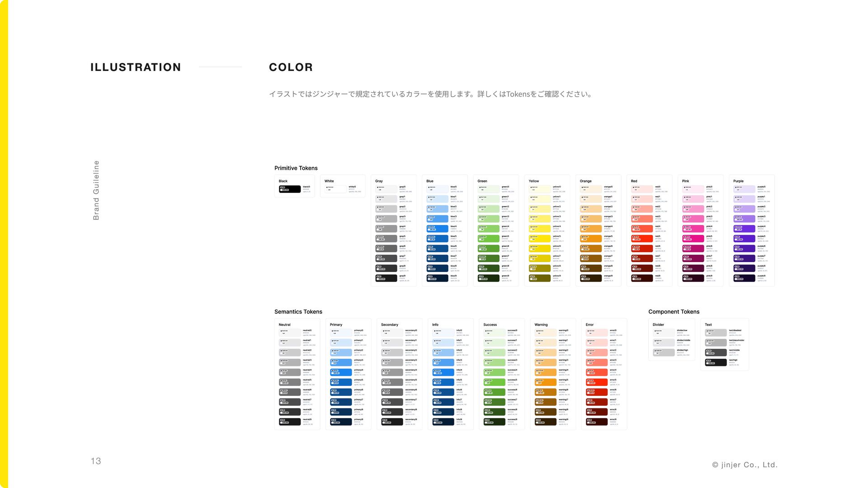Image resolution: width=868 pixels, height=488 pixels.
Task: Select the divider/low component swatch
Action: [664, 333]
